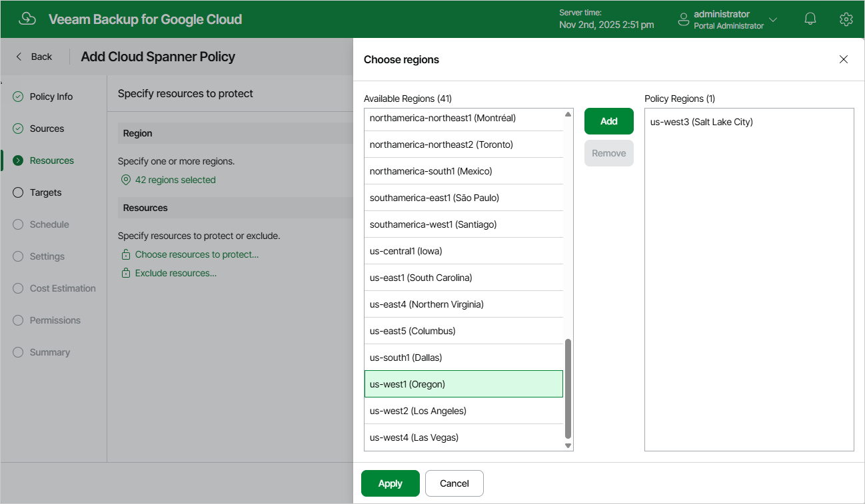The width and height of the screenshot is (865, 504).
Task: Click the Available Regions scrollbar down arrow
Action: (x=568, y=445)
